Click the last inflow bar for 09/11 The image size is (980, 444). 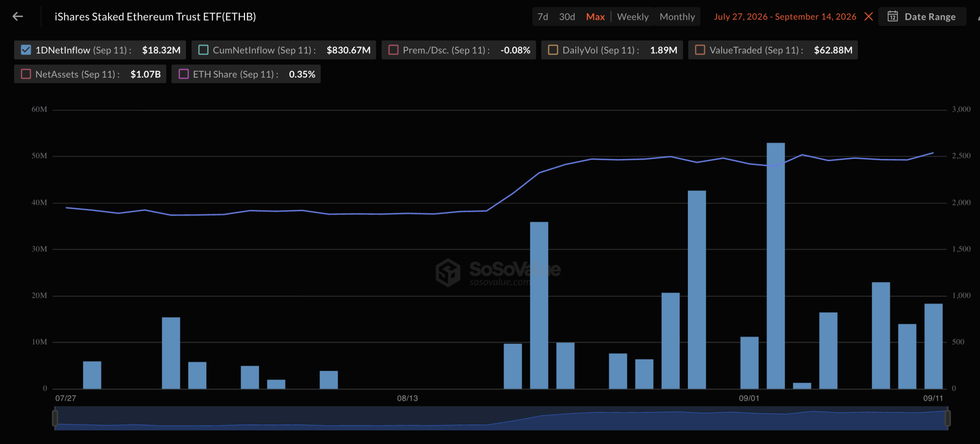[x=933, y=346]
